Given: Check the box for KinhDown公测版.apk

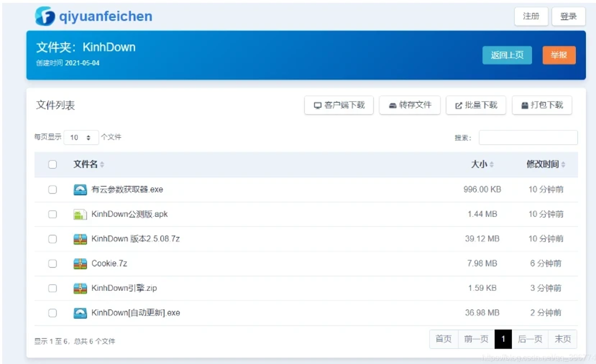Looking at the screenshot, I should tap(52, 214).
